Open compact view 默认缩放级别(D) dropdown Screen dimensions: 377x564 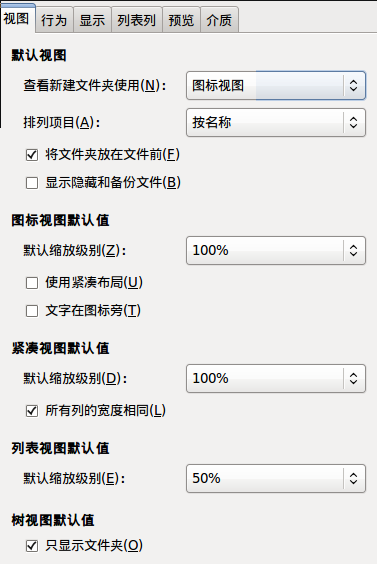(276, 379)
